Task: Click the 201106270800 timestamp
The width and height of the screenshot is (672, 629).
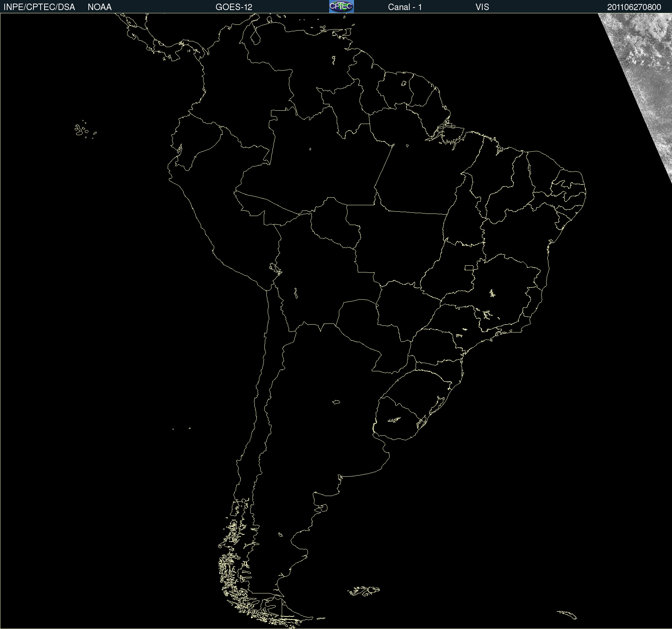Action: click(x=634, y=7)
